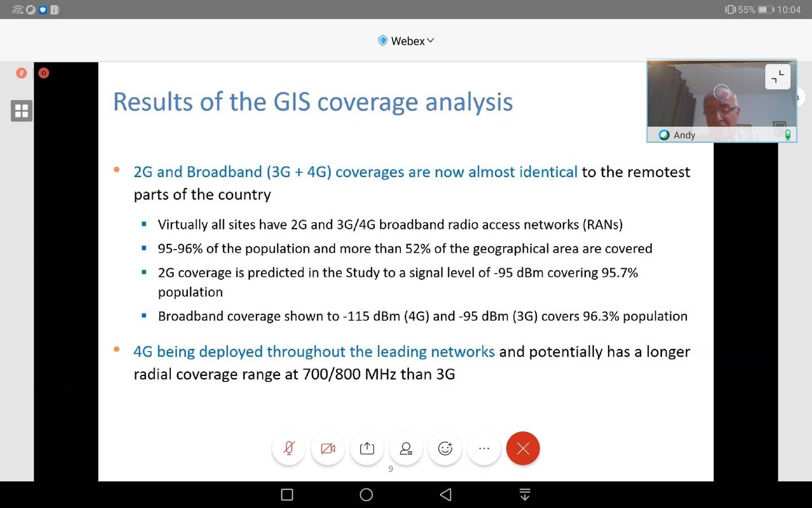The width and height of the screenshot is (812, 508).
Task: Turn on the camera with the video button
Action: (x=328, y=449)
